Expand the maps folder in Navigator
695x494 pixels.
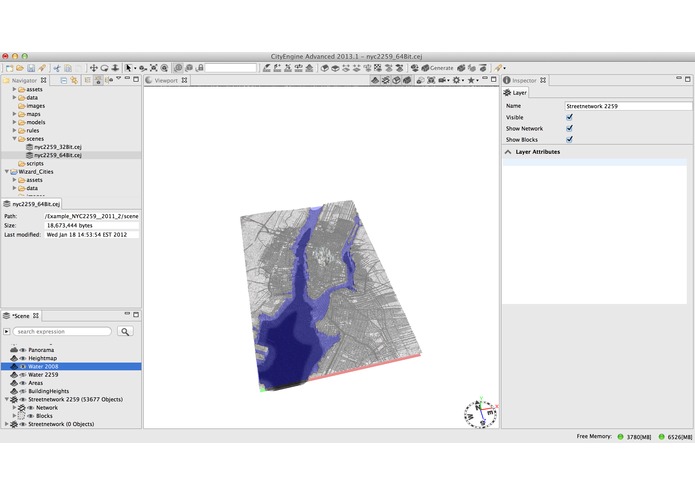pyautogui.click(x=14, y=114)
